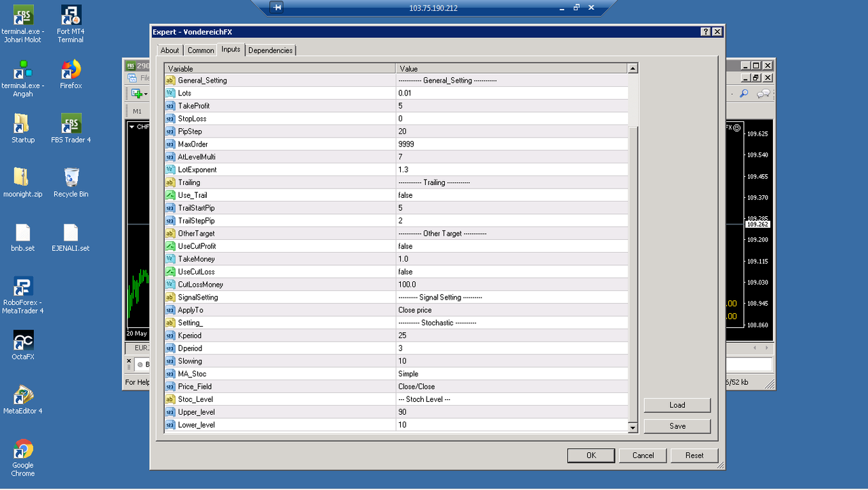Open the moonight.zip archive
The image size is (868, 490).
coord(22,183)
